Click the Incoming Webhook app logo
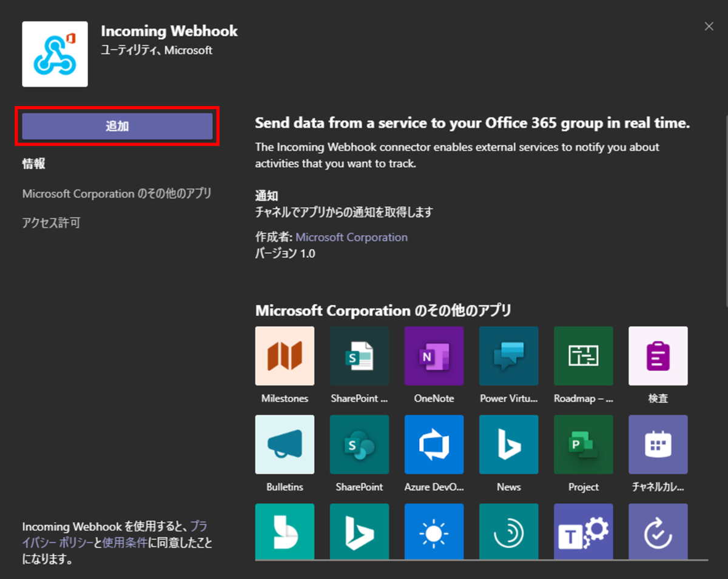Screen dimensions: 728x579 point(55,54)
